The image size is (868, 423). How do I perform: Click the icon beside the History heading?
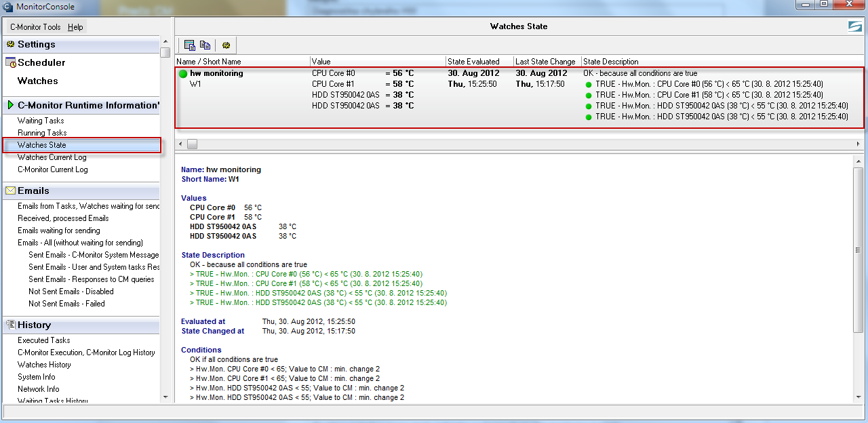[10, 325]
